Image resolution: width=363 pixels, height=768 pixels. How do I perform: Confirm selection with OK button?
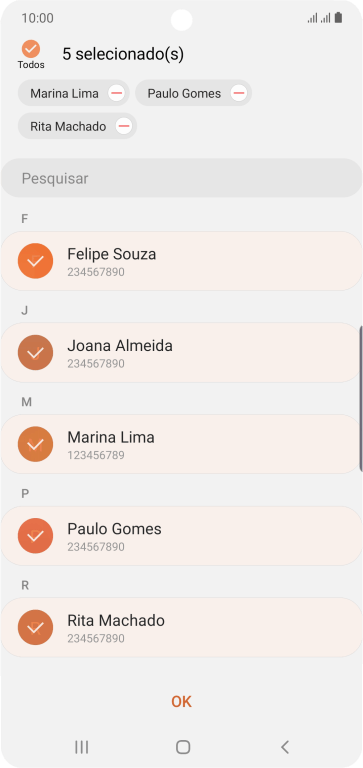coord(181,701)
